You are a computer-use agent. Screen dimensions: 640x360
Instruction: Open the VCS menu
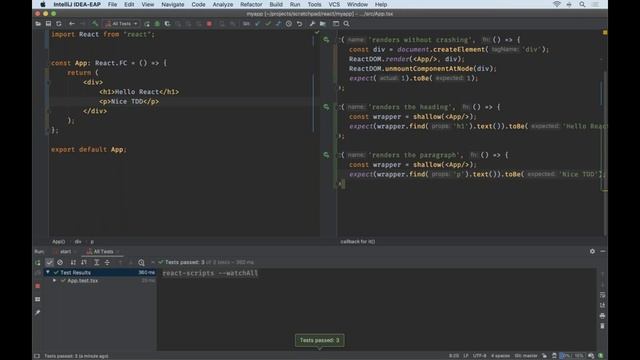click(334, 4)
